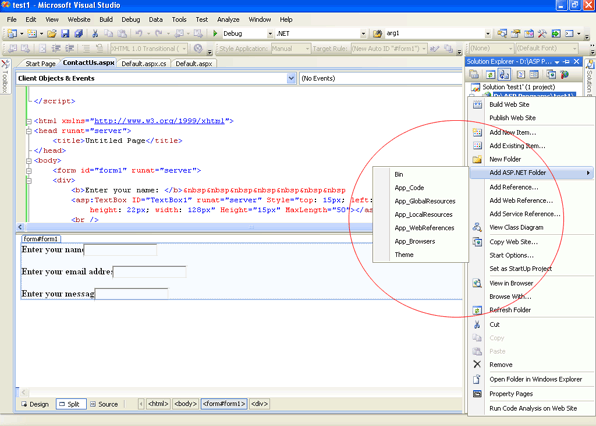Switch to the Default.aspx.cs tab
The width and height of the screenshot is (596, 426).
click(x=144, y=63)
